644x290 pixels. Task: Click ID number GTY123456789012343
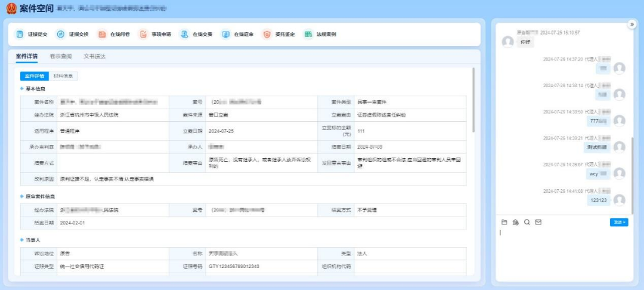pyautogui.click(x=234, y=267)
